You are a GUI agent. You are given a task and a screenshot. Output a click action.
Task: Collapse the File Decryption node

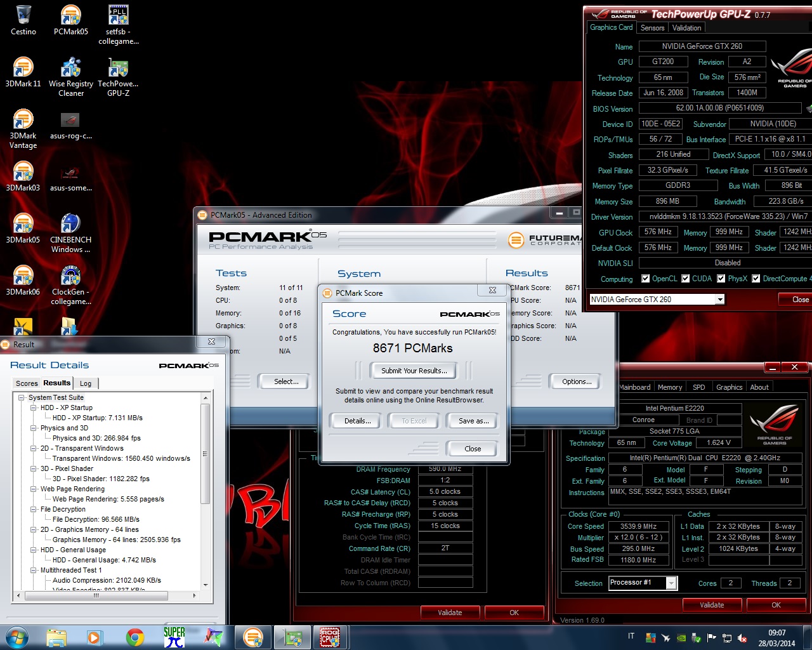click(x=34, y=510)
